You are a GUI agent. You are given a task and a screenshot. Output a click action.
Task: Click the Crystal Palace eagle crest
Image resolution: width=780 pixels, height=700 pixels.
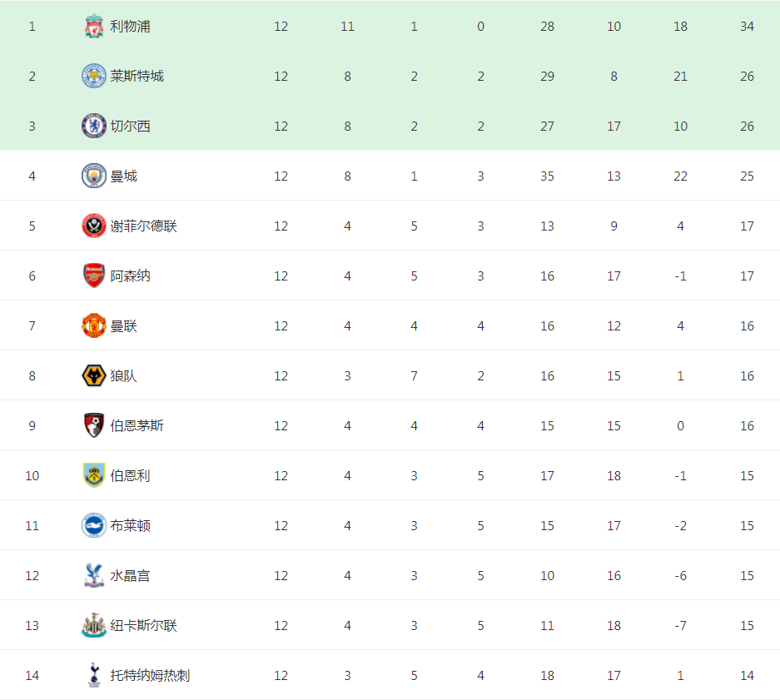93,575
